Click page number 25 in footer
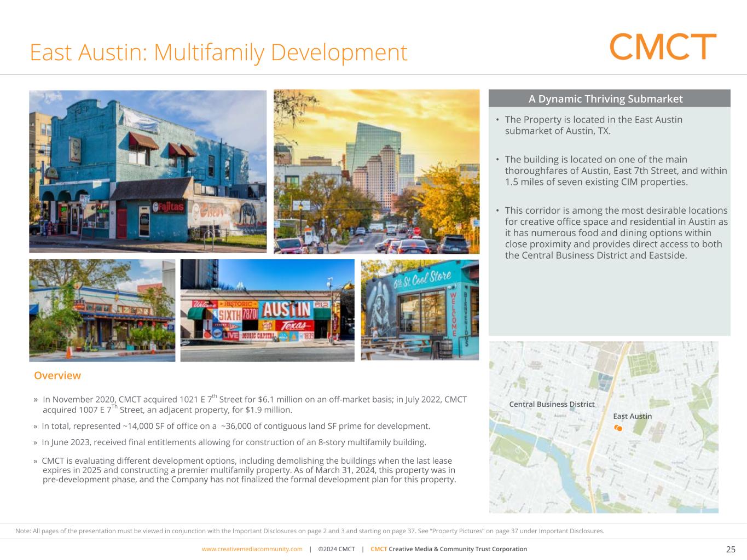Viewport: 747px width, 560px height. coord(731,550)
